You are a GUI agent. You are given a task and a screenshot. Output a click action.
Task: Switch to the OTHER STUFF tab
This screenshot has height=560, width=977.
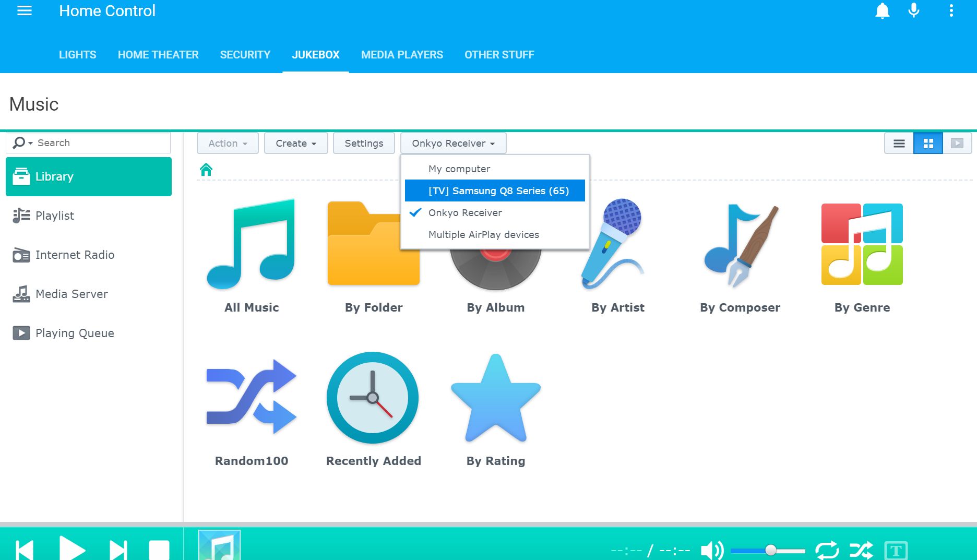[499, 55]
